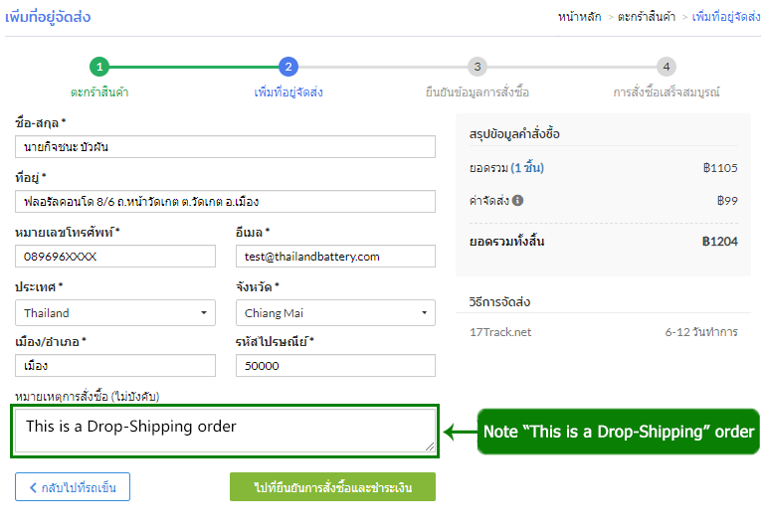The height and width of the screenshot is (532, 766).
Task: Open the Thailand country dropdown
Action: [115, 312]
